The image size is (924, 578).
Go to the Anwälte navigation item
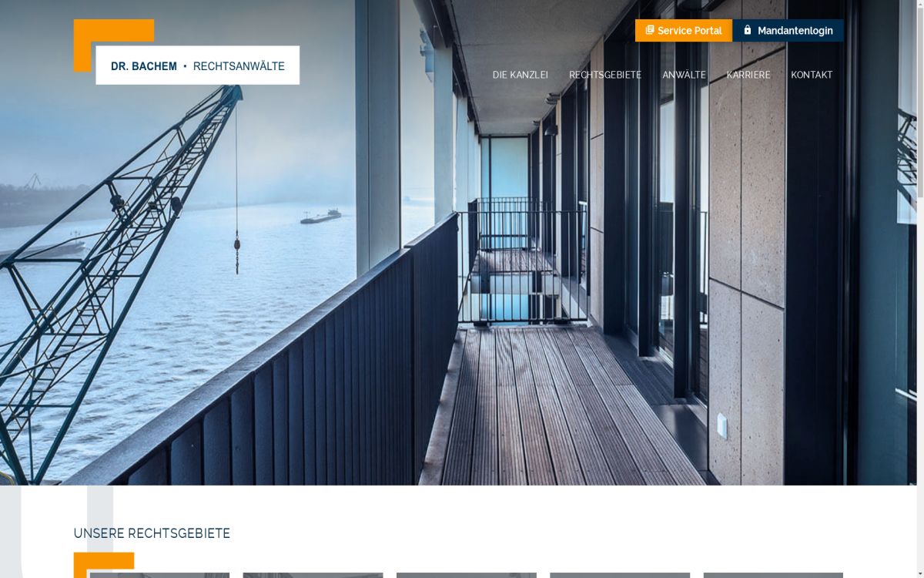pyautogui.click(x=684, y=75)
